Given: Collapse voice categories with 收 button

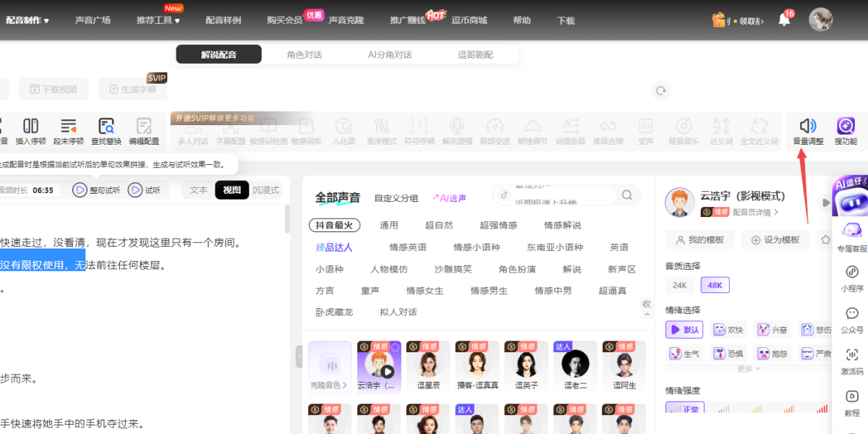Looking at the screenshot, I should [x=646, y=309].
